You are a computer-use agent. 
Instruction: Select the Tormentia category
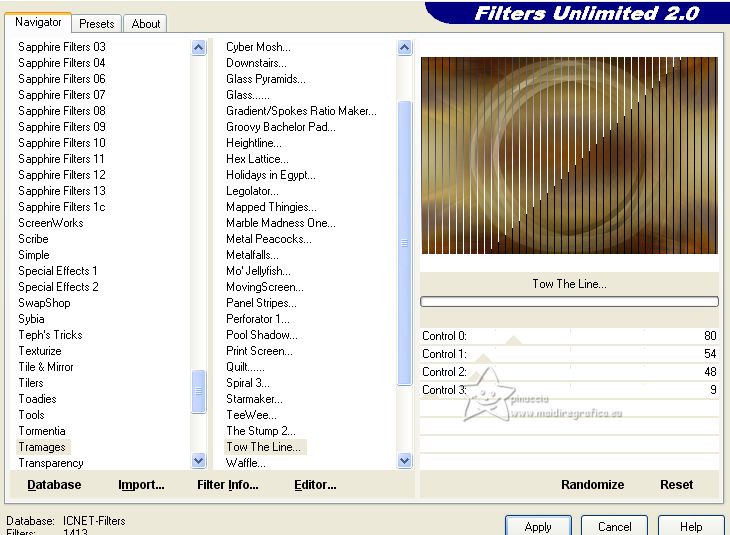42,431
